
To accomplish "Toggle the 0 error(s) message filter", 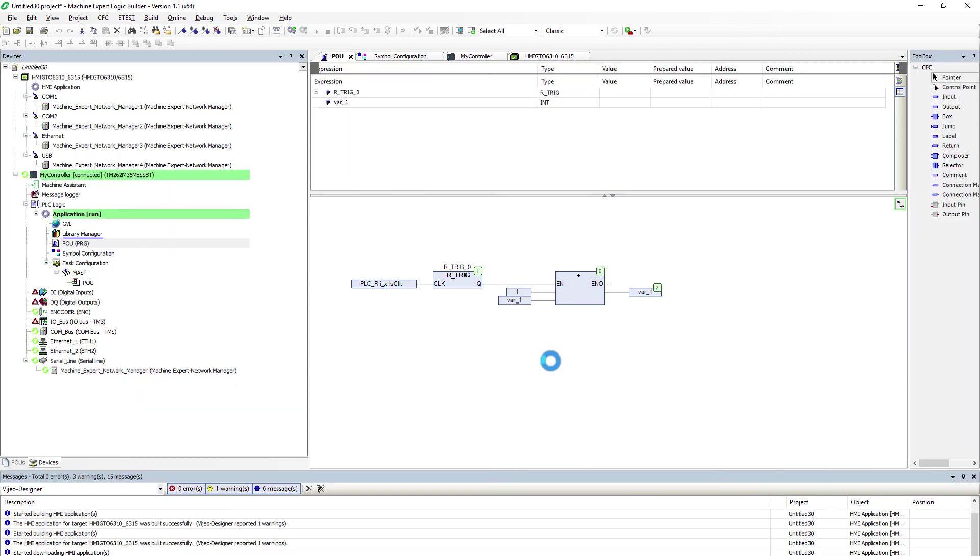I will tap(186, 489).
